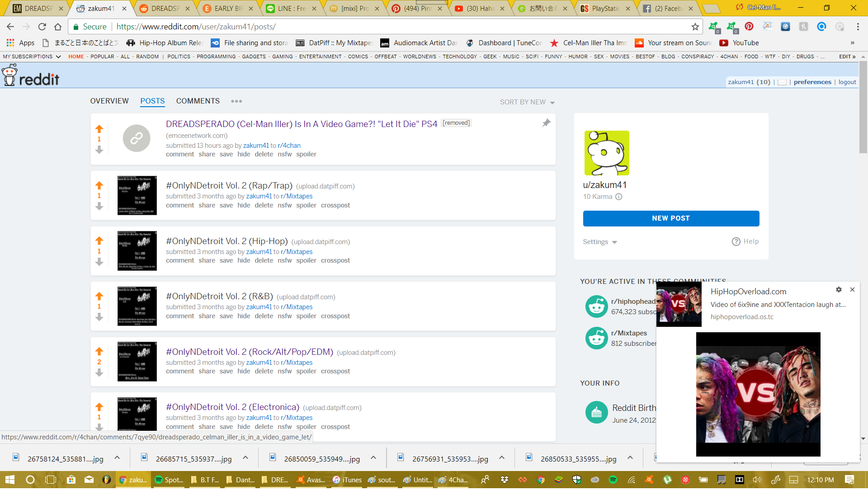Screen dimensions: 868x490
Task: Switch to the Overview tab
Action: [x=109, y=101]
